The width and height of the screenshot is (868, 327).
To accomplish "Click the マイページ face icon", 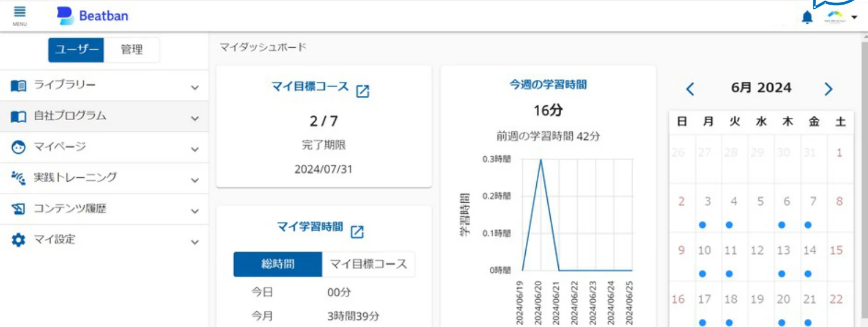I will tap(19, 148).
